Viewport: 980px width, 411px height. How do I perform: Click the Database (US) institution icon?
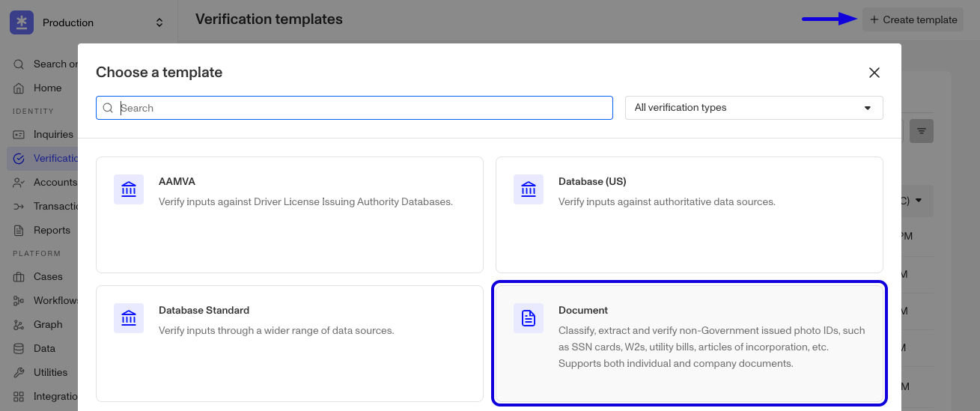529,189
